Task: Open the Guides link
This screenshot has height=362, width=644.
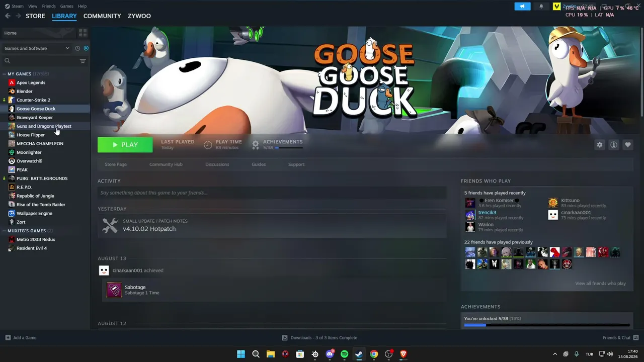Action: coord(259,164)
